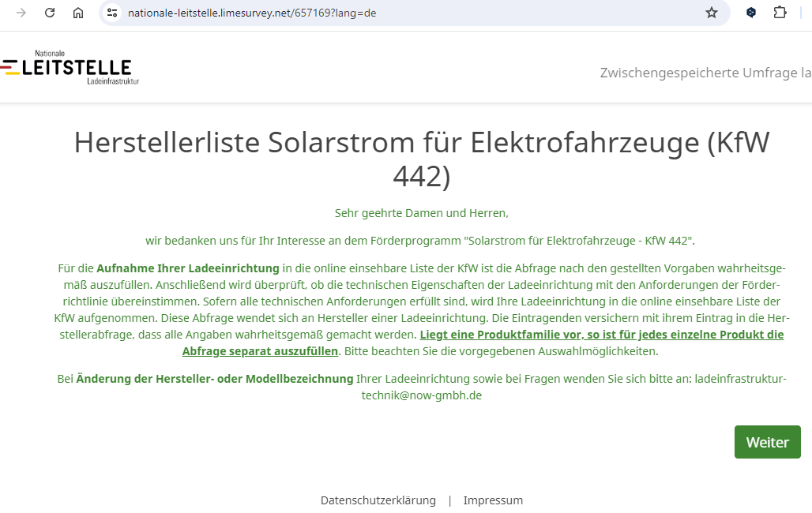Open the Datenschutzerklärung link

pyautogui.click(x=378, y=500)
